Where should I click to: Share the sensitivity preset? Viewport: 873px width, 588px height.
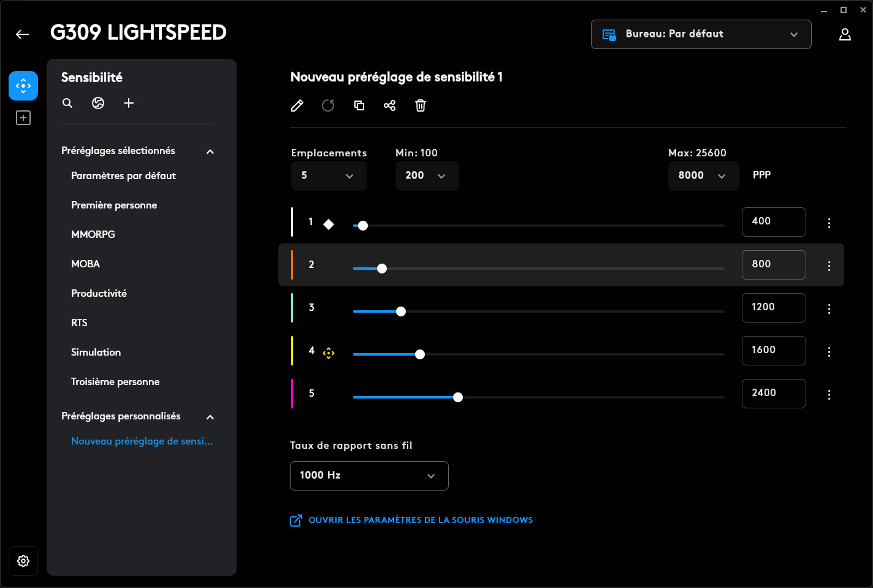point(390,105)
